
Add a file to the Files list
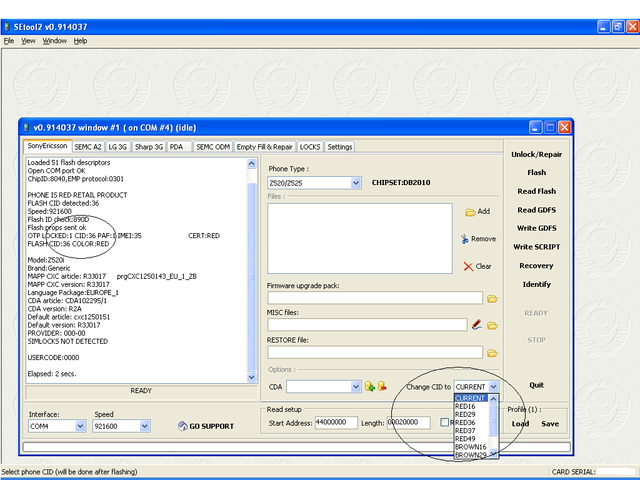click(x=478, y=211)
